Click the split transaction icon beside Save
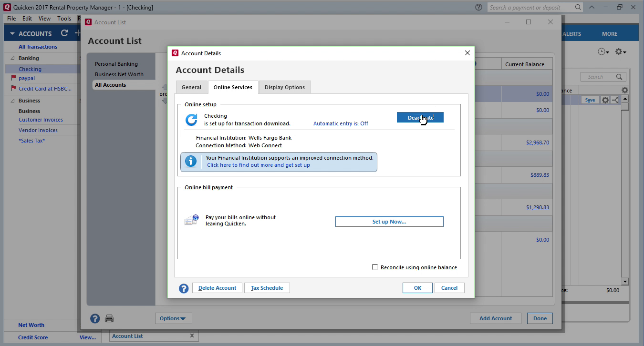This screenshot has width=644, height=346. pyautogui.click(x=614, y=100)
